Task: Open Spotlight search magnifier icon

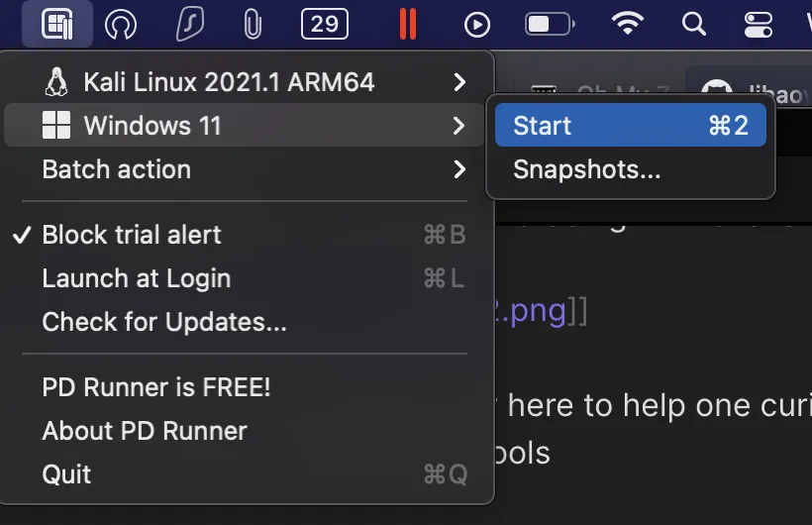Action: (x=693, y=24)
